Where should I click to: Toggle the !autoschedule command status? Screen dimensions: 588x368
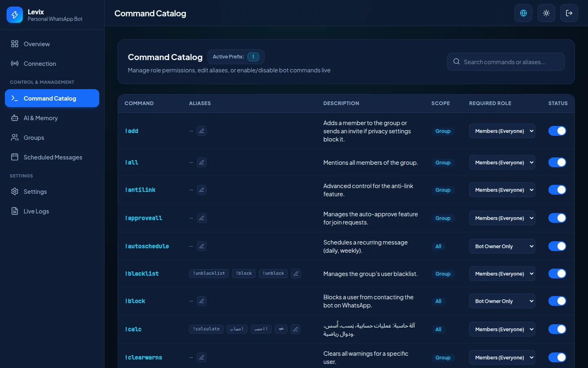click(557, 246)
